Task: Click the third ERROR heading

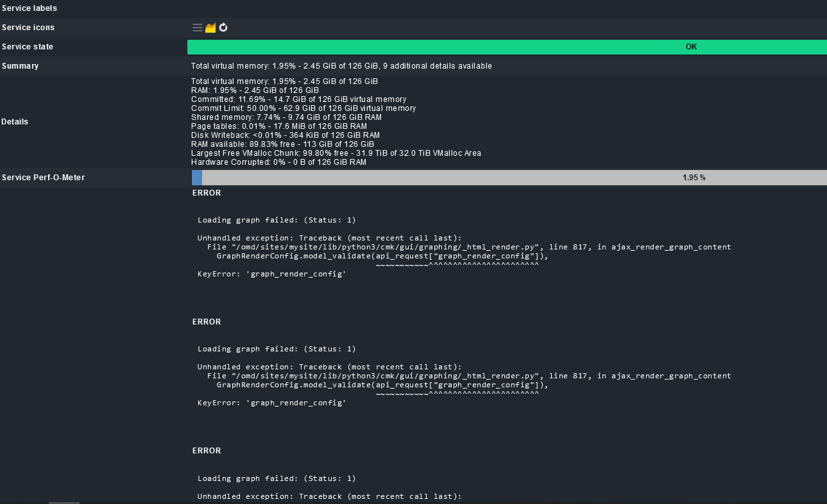Action: pyautogui.click(x=207, y=451)
